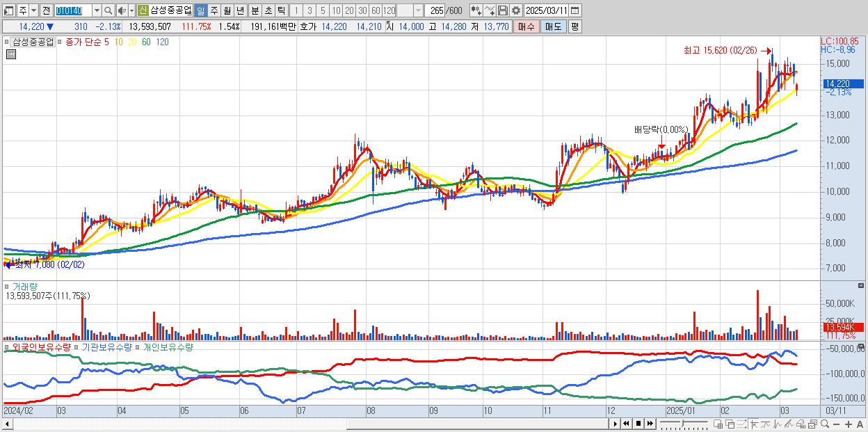Click the 전 button next to stock code
The image size is (868, 432).
pyautogui.click(x=46, y=10)
